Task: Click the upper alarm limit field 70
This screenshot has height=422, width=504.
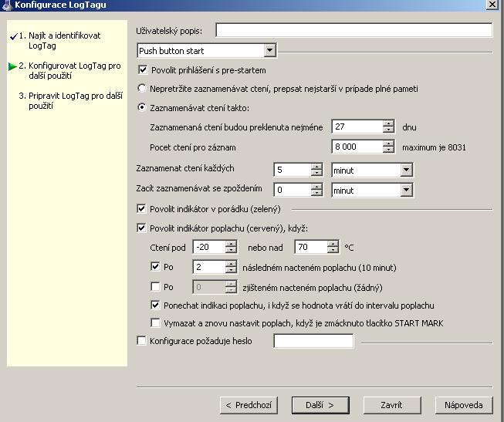Action: [x=311, y=247]
